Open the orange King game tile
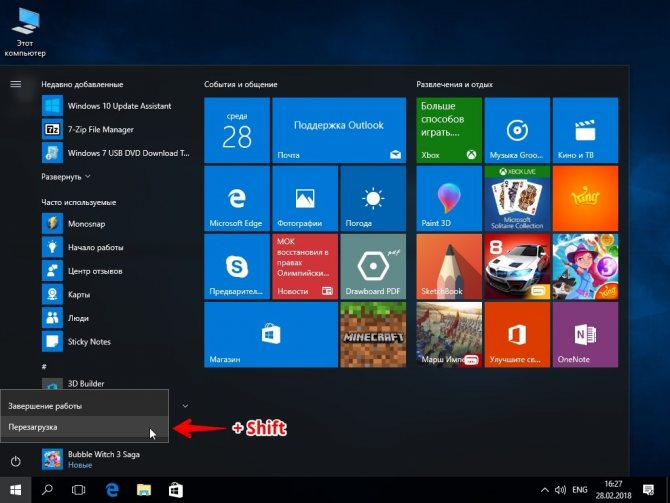 [x=585, y=198]
